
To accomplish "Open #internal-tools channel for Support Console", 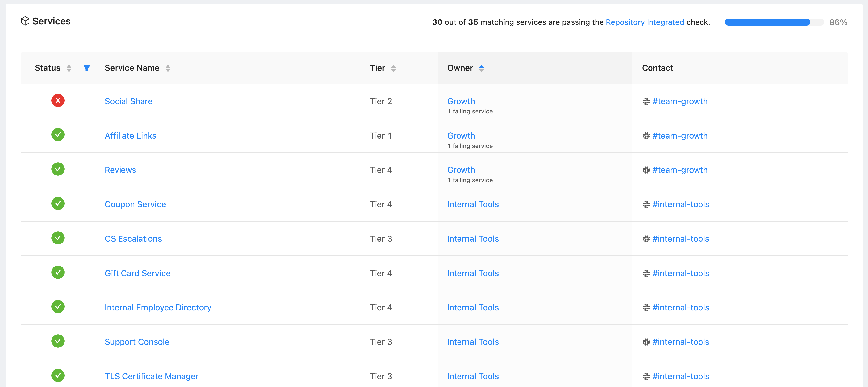I will tap(681, 342).
